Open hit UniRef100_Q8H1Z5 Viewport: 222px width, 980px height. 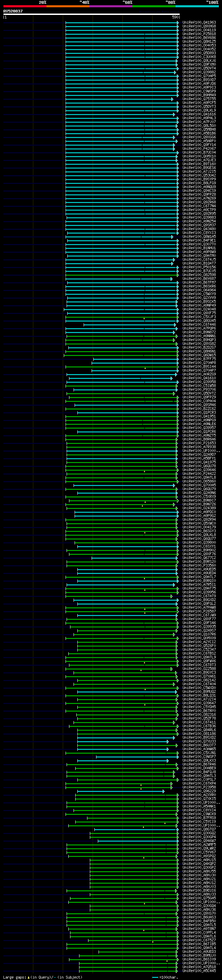(x=199, y=41)
